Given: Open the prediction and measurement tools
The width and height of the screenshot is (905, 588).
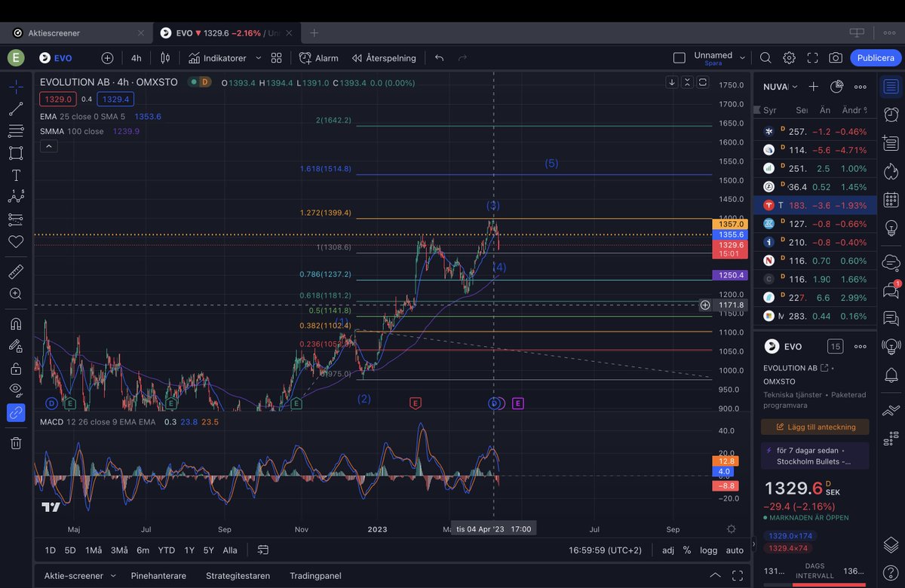Looking at the screenshot, I should click(16, 219).
